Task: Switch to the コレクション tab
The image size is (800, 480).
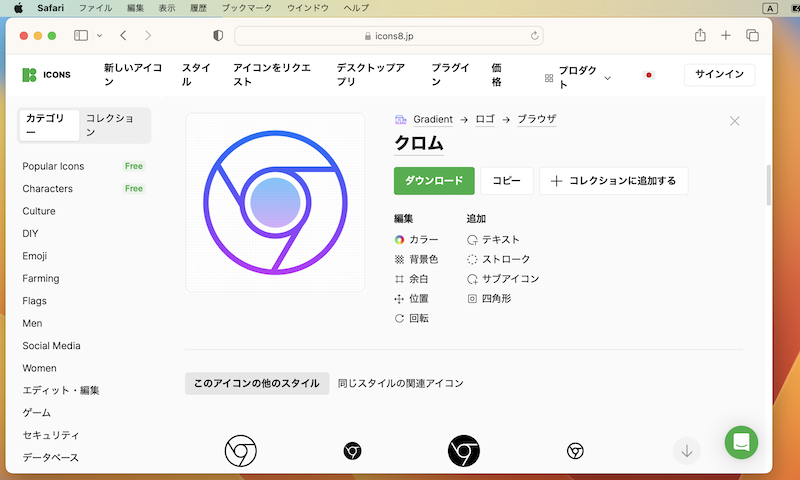Action: (114, 125)
